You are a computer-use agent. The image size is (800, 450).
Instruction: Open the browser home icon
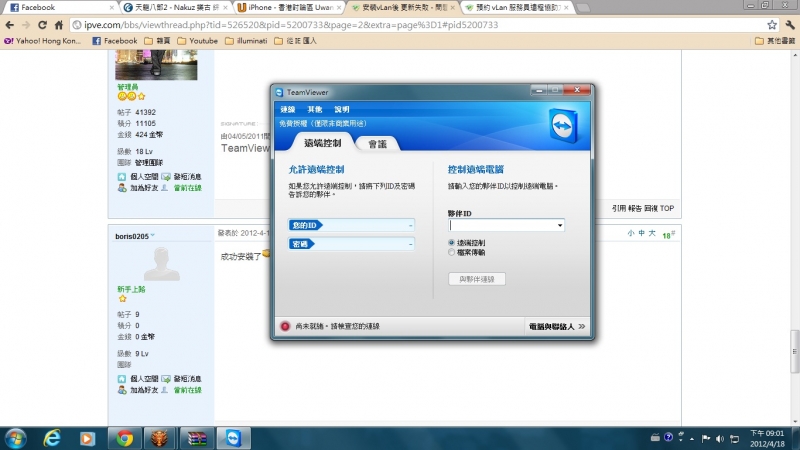click(59, 24)
